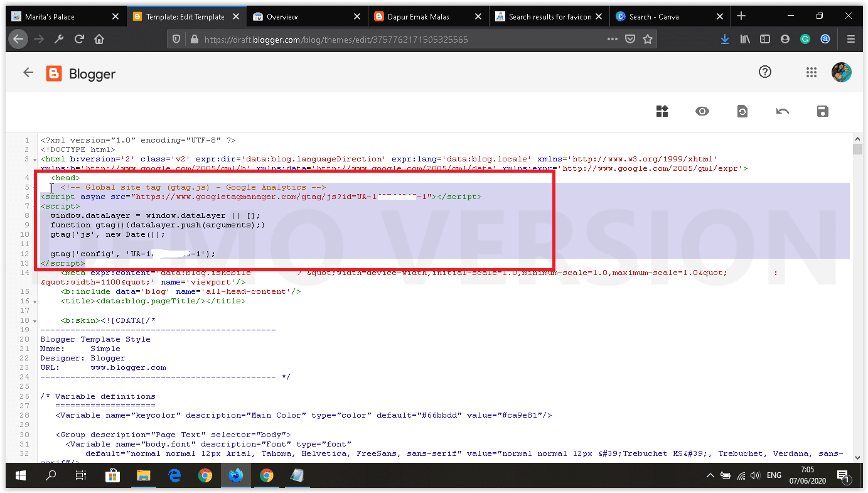
Task: Close the Overview tab
Action: coord(356,16)
